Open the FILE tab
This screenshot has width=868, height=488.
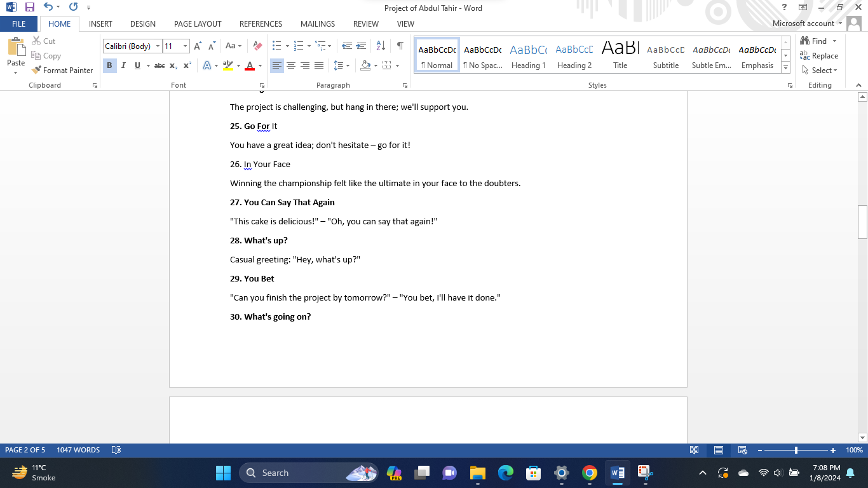[19, 24]
